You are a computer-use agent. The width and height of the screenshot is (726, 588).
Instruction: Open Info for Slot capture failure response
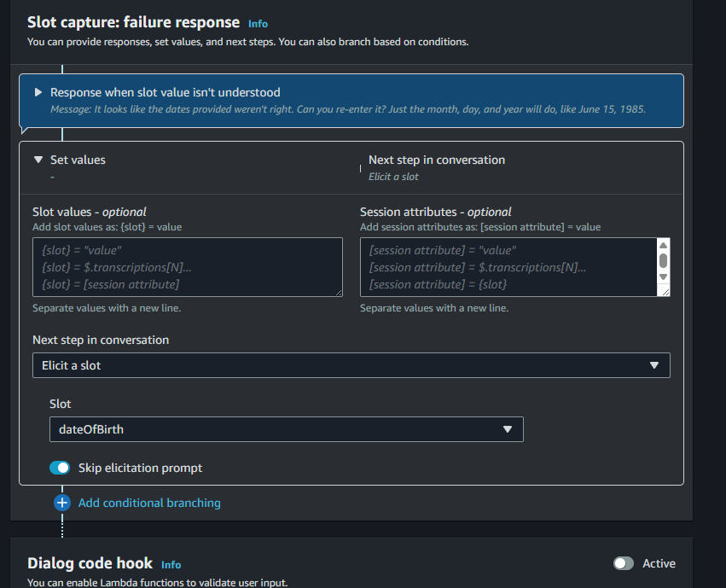tap(258, 24)
